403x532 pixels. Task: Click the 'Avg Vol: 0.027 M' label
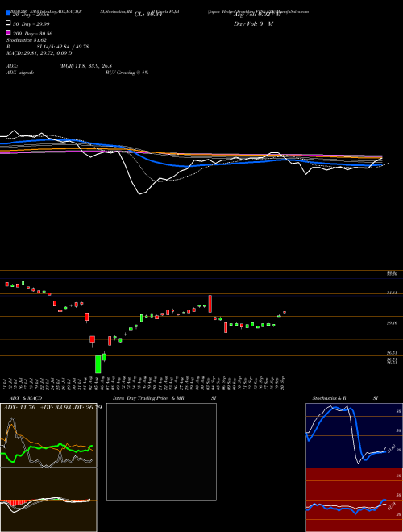[257, 15]
